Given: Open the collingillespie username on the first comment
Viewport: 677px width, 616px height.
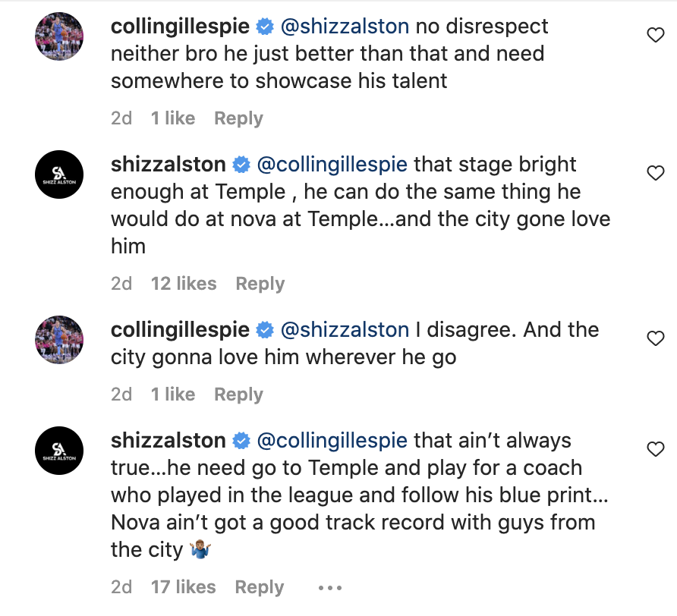Looking at the screenshot, I should 180,27.
